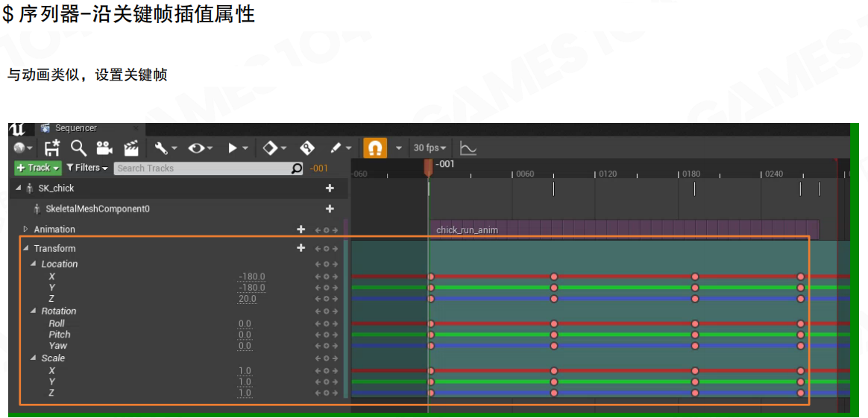Open the 30 fps frame rate dropdown
Image resolution: width=868 pixels, height=418 pixels.
point(430,148)
